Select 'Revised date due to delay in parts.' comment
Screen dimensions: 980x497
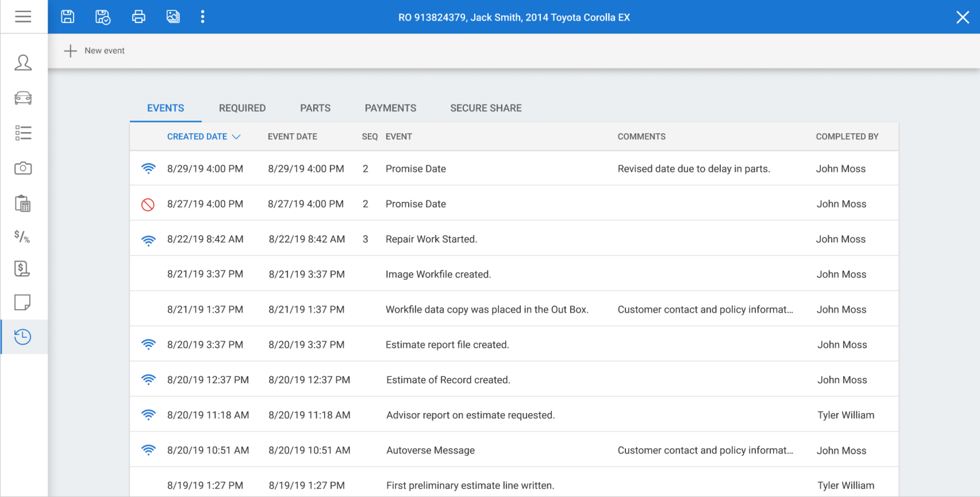click(693, 168)
